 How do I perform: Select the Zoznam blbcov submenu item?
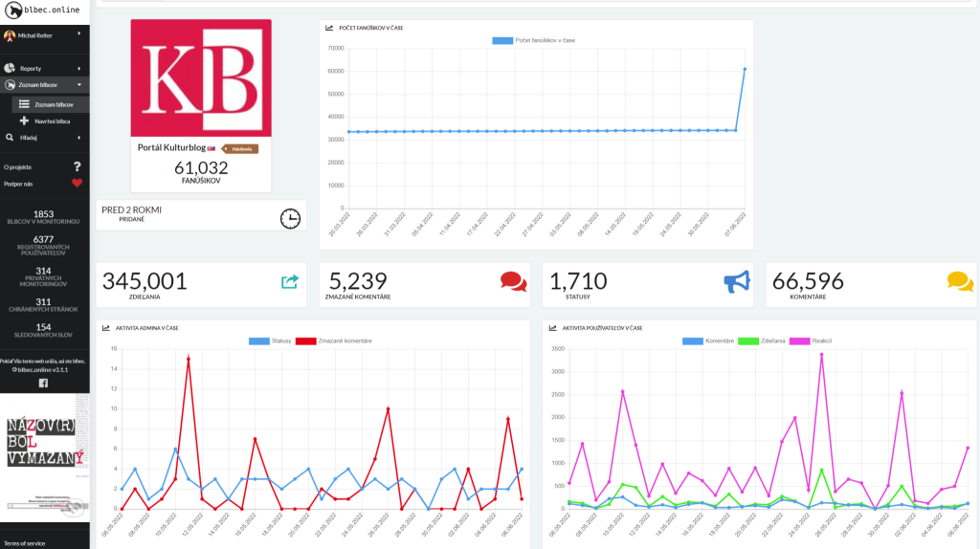(52, 104)
